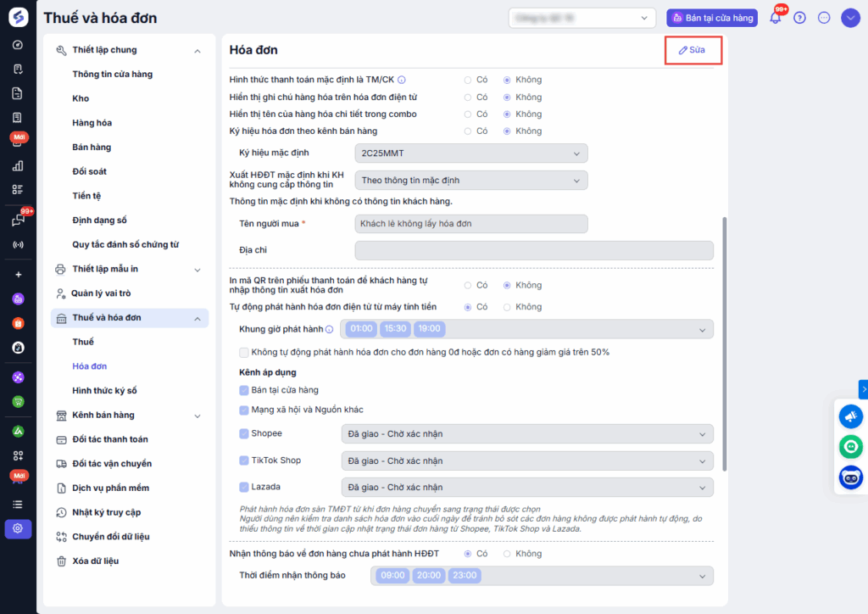Screen dimensions: 868x614
Task: Open the notifications bell
Action: [776, 18]
